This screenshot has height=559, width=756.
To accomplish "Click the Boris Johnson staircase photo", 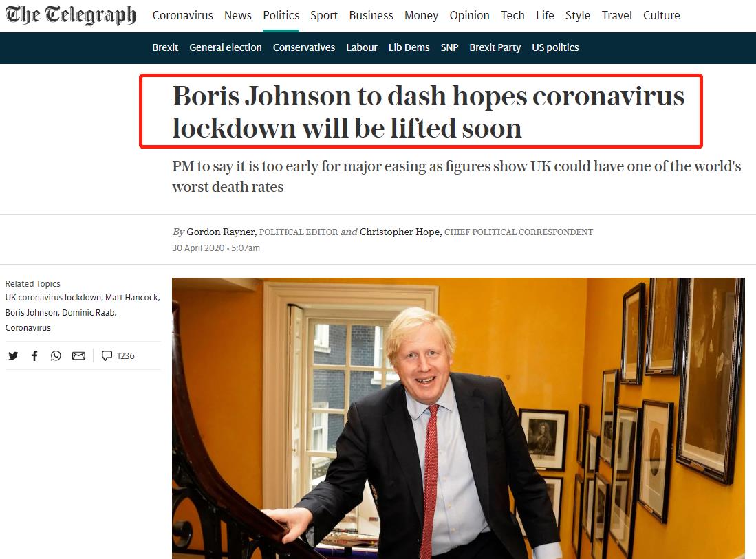I will (459, 418).
